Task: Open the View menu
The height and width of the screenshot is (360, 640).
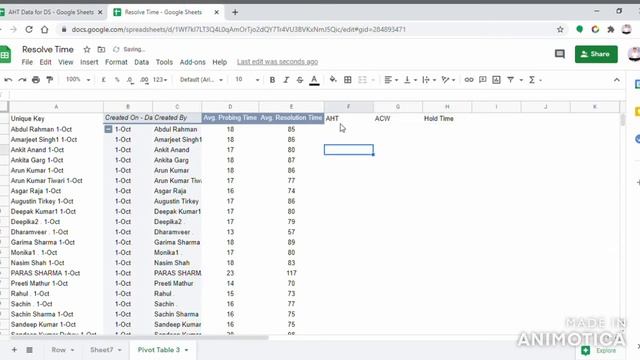Action: (x=65, y=62)
